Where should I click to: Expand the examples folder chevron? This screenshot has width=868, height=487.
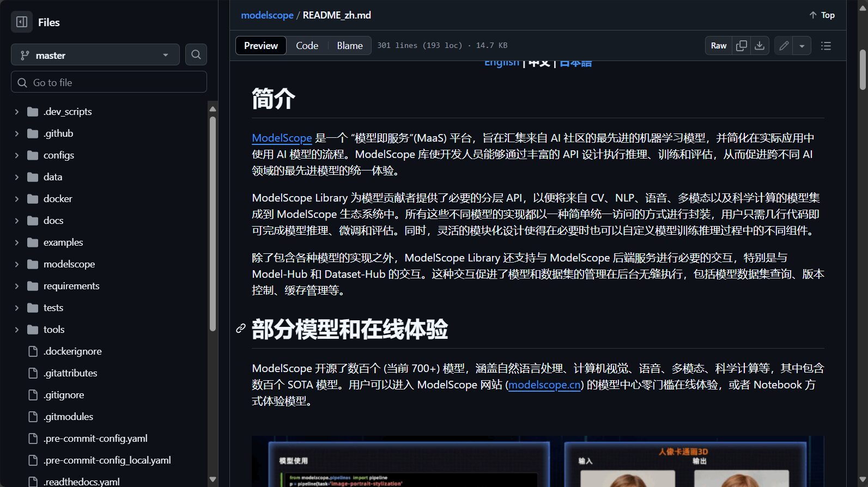16,242
